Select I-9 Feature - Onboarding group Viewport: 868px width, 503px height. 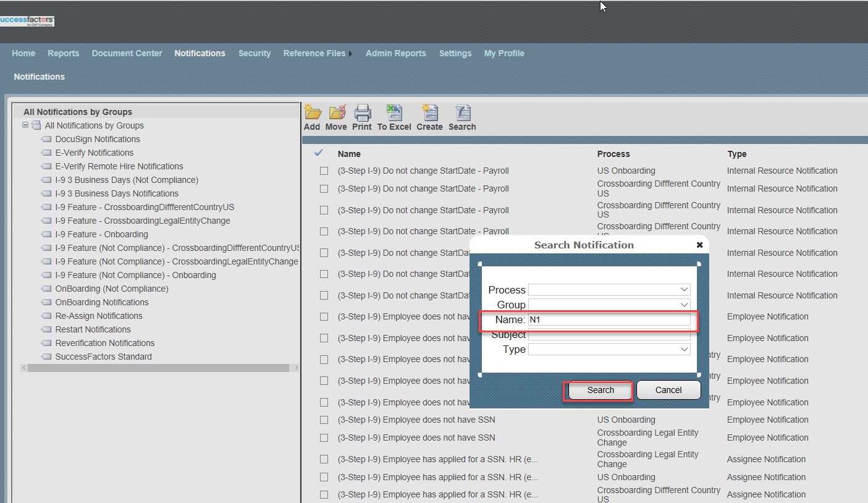click(x=102, y=234)
